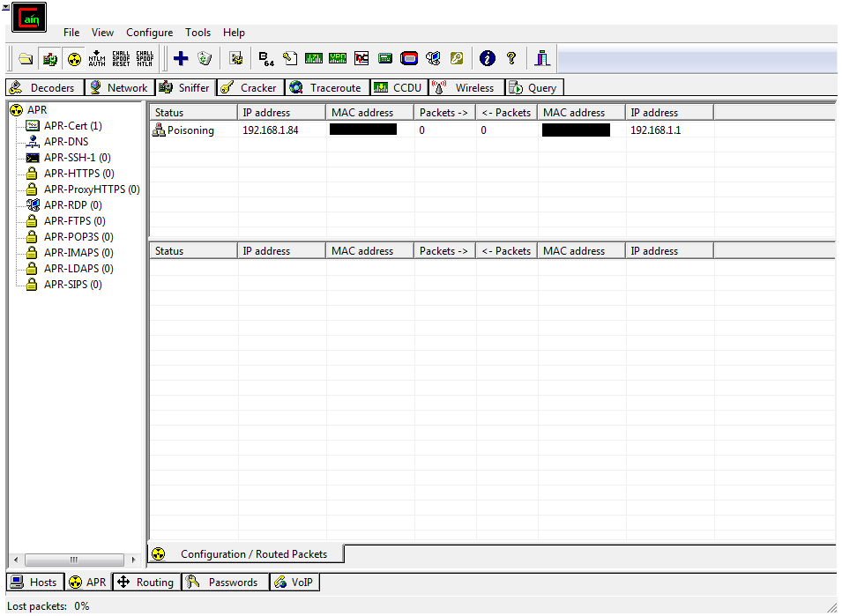This screenshot has width=842, height=616.
Task: Activate the Sniffer network adapter icon
Action: (x=50, y=58)
